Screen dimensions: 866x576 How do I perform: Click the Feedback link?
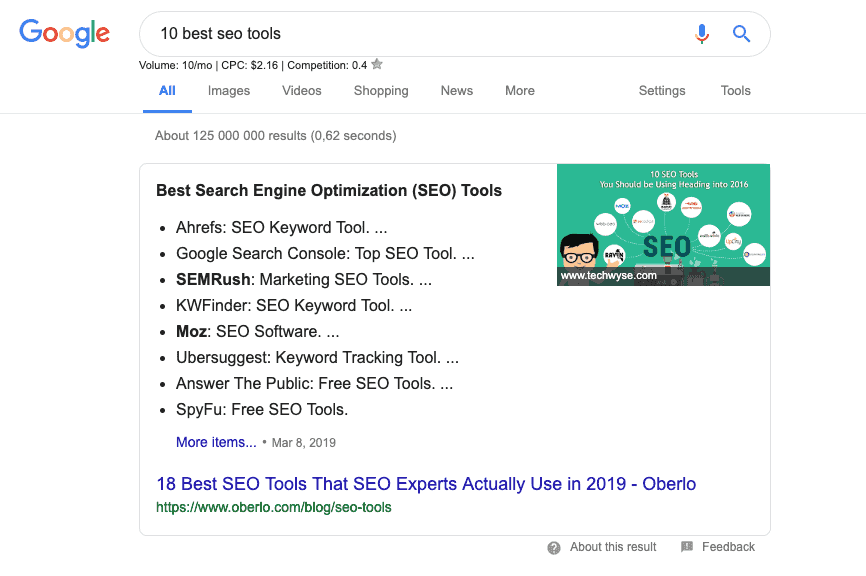coord(728,547)
